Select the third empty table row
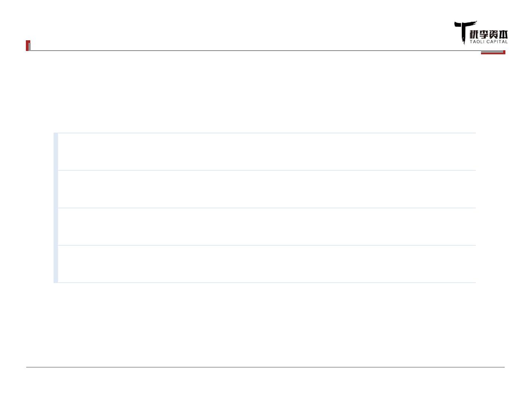The height and width of the screenshot is (399, 532). (266, 226)
